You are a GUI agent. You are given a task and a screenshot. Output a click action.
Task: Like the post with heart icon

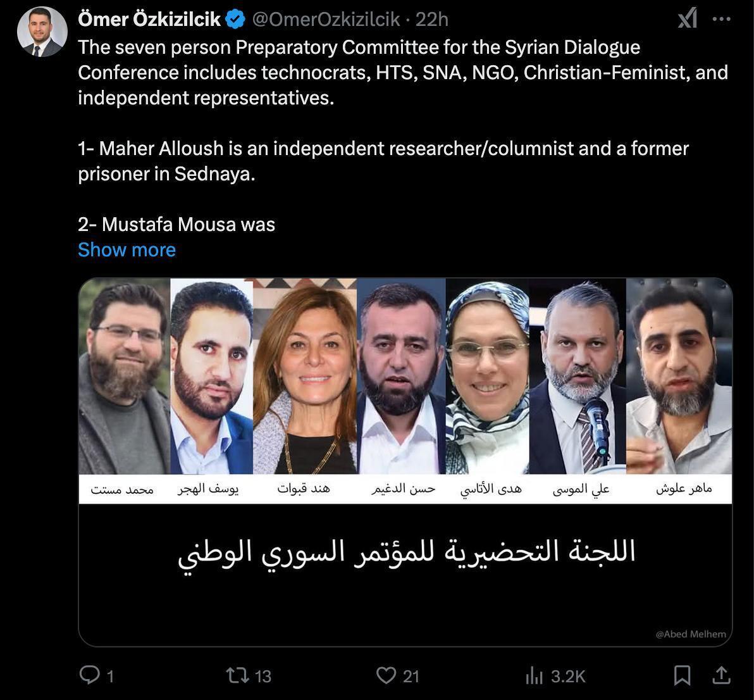(x=386, y=675)
